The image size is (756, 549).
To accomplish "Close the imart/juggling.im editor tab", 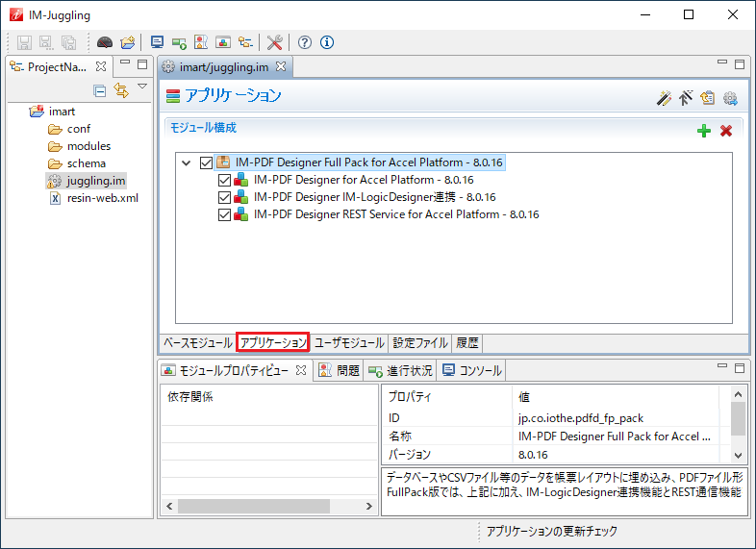I will 281,66.
